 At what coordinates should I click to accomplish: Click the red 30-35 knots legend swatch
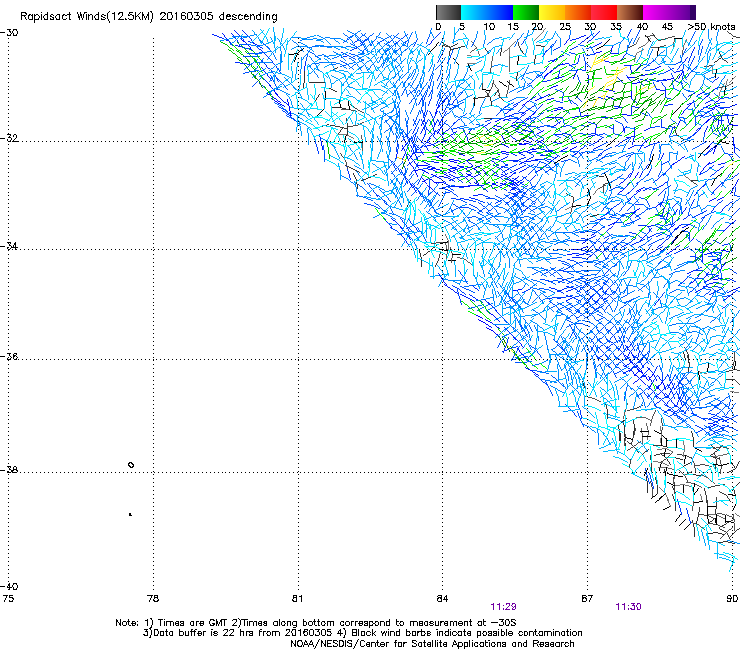pos(604,12)
